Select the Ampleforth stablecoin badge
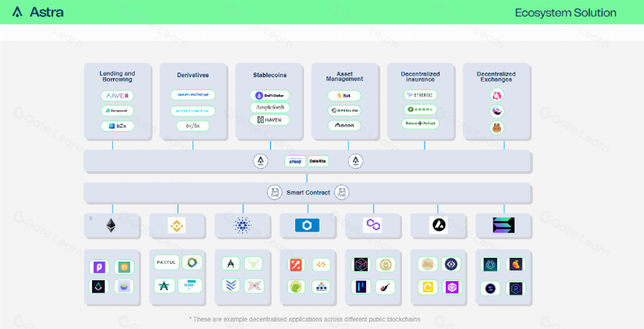This screenshot has height=329, width=644. point(270,107)
